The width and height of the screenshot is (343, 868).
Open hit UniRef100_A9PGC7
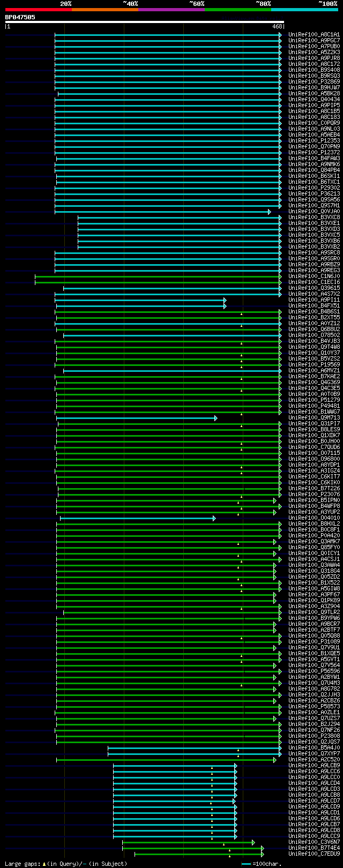pyautogui.click(x=314, y=41)
